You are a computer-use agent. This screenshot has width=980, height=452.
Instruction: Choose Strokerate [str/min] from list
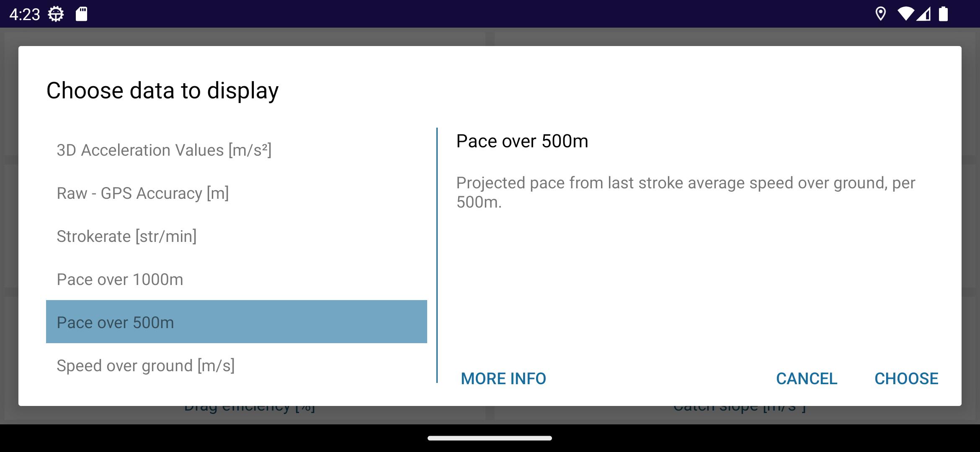click(237, 236)
